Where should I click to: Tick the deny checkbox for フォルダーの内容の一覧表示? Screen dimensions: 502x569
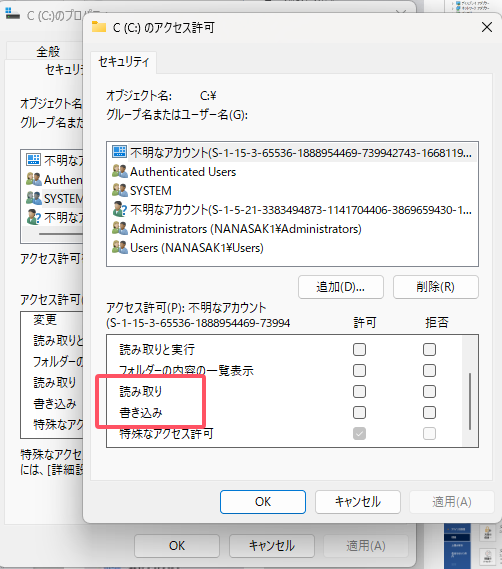(x=429, y=371)
